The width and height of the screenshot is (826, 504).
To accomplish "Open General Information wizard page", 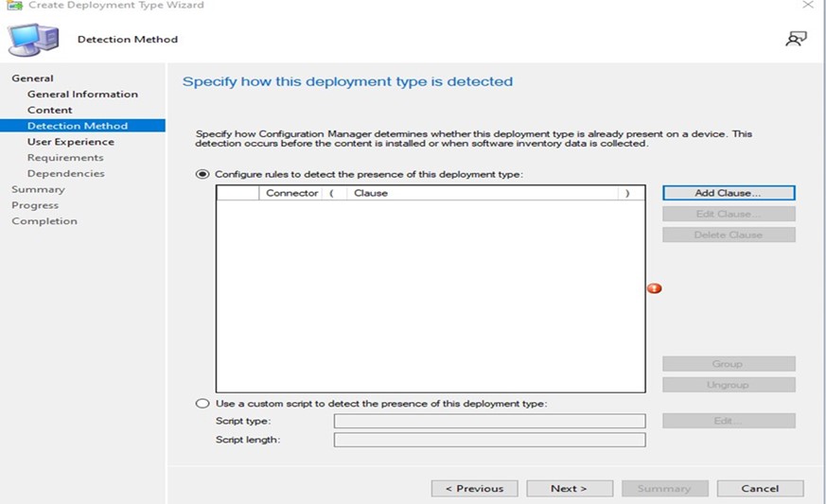I will coord(82,95).
